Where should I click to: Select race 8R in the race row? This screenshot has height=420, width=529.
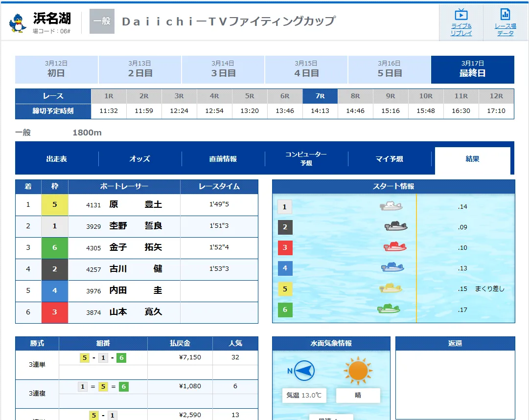point(355,96)
